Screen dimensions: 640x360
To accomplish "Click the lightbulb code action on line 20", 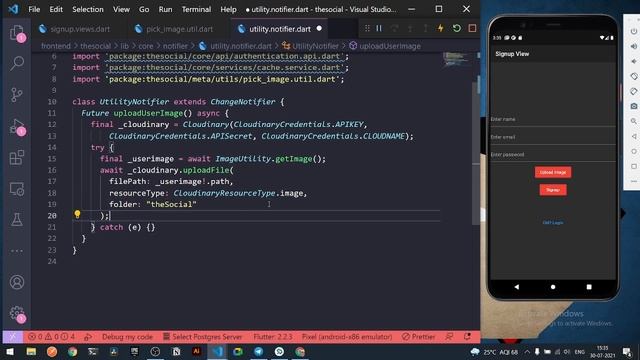I will (77, 214).
